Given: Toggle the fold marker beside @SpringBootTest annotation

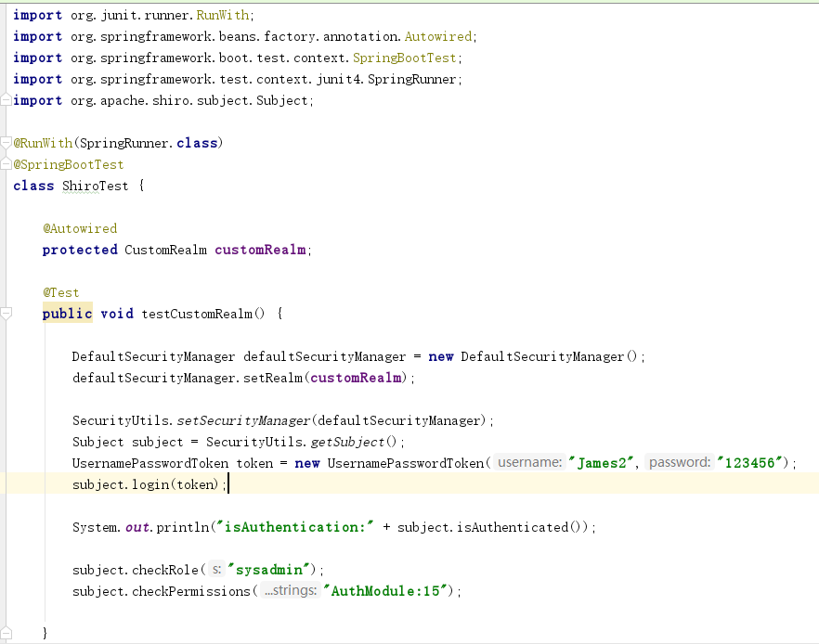Looking at the screenshot, I should tap(6, 164).
